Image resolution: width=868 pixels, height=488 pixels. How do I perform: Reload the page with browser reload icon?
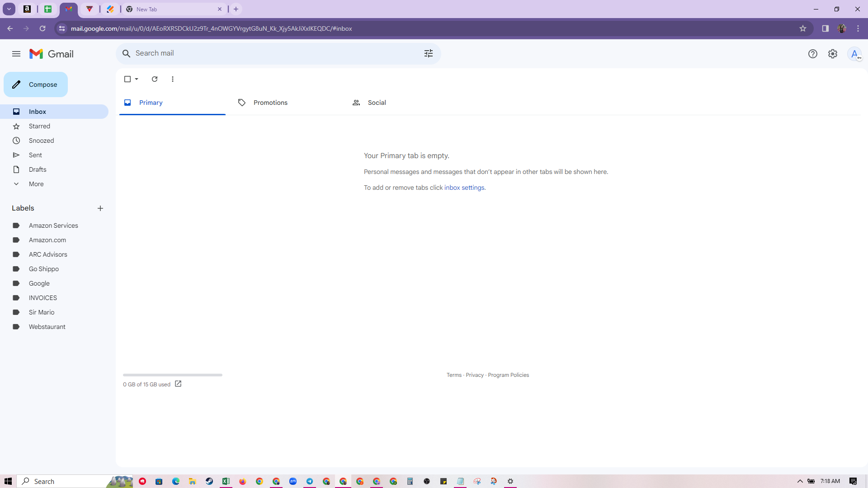coord(42,28)
